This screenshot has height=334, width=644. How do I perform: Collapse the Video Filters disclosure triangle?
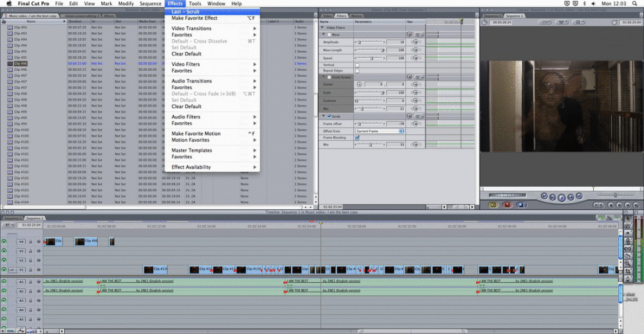coord(323,28)
